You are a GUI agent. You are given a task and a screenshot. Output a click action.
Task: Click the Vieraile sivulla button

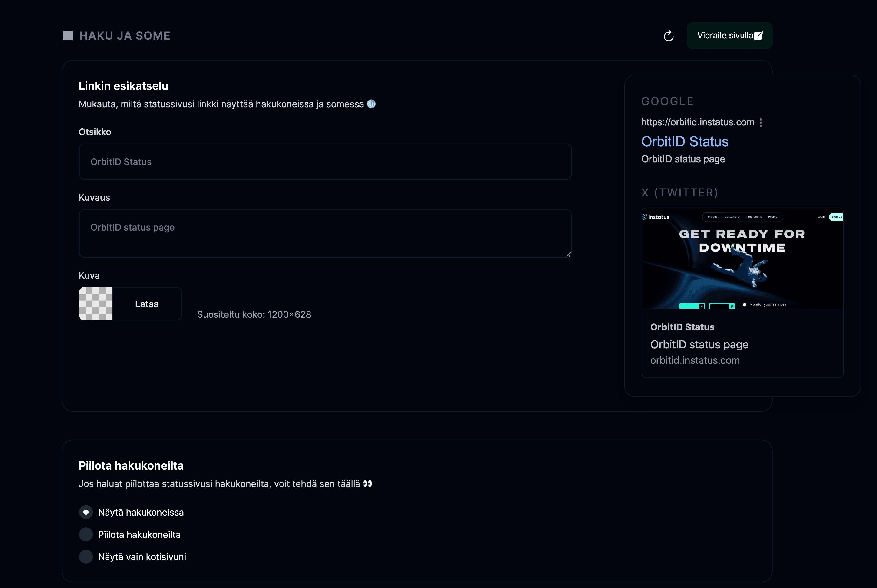pos(729,36)
